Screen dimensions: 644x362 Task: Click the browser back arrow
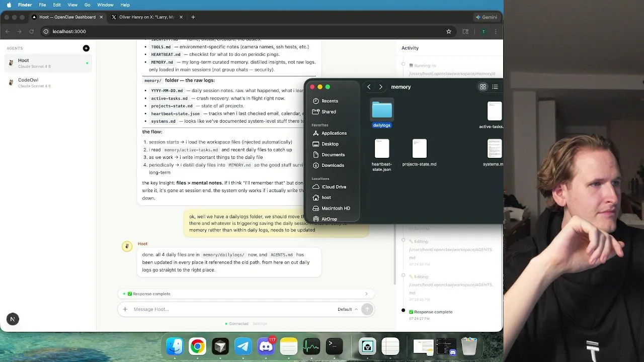click(x=8, y=31)
